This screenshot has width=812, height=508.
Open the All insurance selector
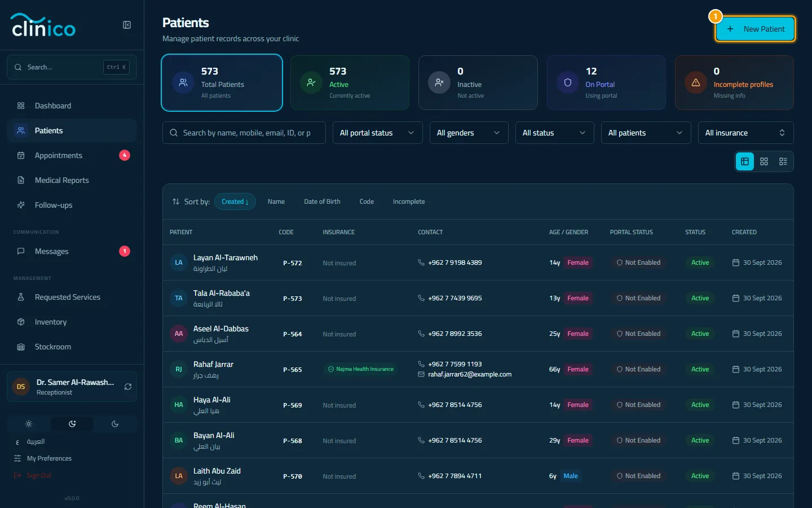point(746,133)
